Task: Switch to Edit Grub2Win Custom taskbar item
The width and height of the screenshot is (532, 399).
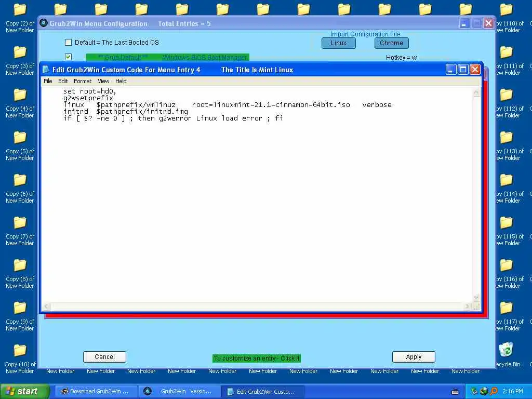Action: [x=262, y=391]
